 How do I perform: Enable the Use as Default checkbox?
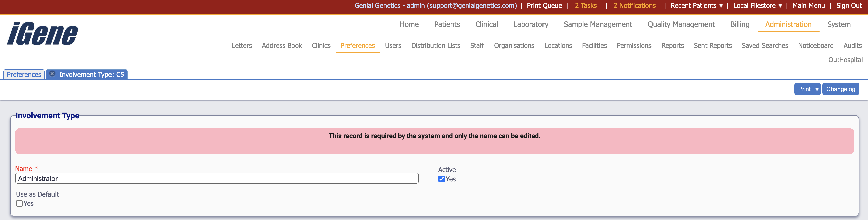(20, 203)
